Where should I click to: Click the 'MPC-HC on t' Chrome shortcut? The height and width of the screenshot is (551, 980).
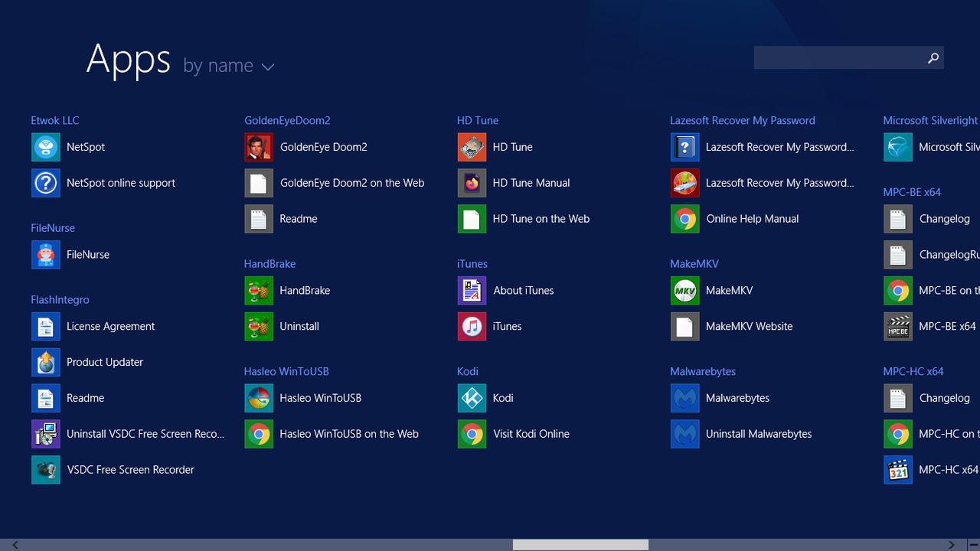(897, 435)
